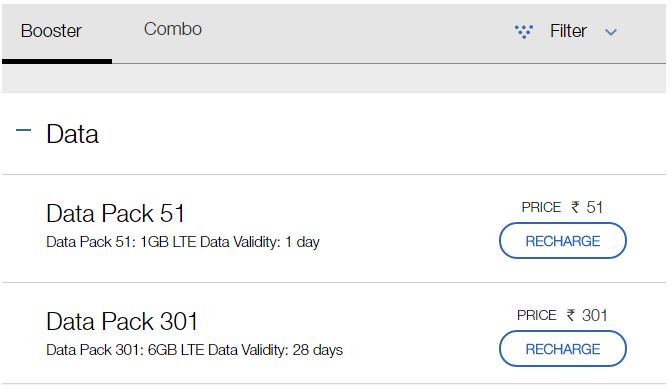Click the PRICE ₹ 301 label
672x392 pixels.
pos(562,315)
